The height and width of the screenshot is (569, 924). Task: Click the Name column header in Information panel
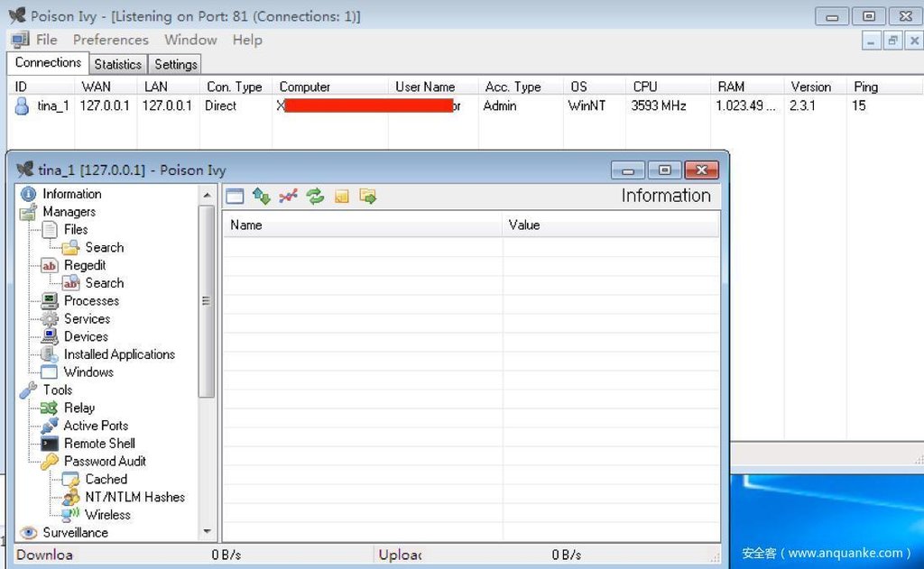tap(363, 225)
